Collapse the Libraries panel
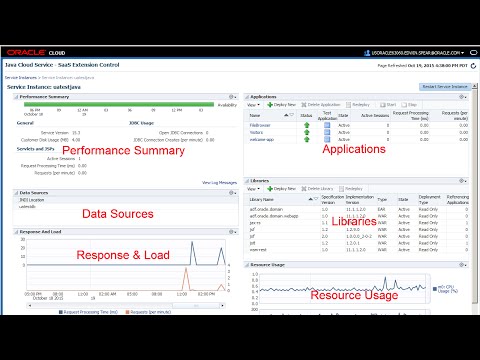 [247, 181]
